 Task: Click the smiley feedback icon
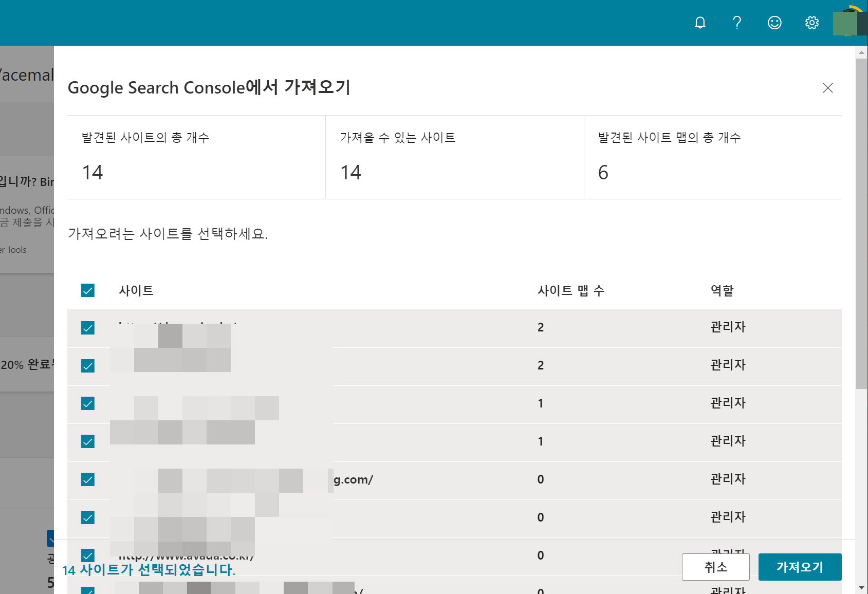coord(774,23)
